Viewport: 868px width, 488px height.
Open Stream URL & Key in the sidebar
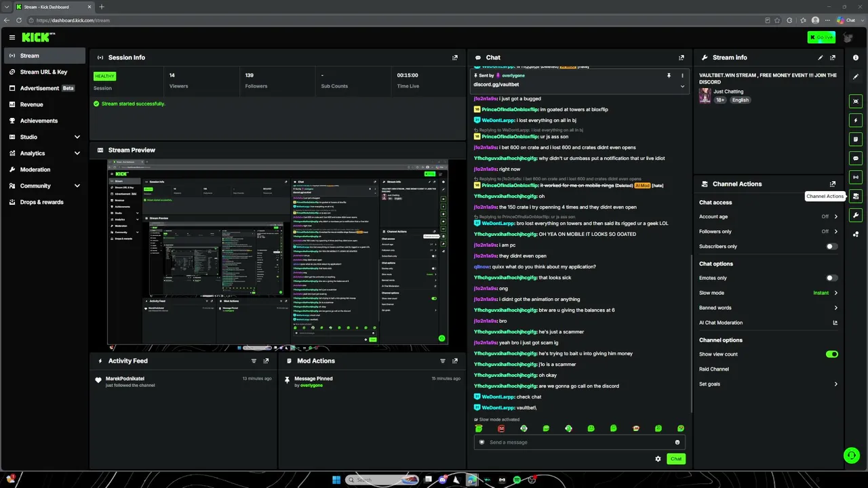(43, 72)
